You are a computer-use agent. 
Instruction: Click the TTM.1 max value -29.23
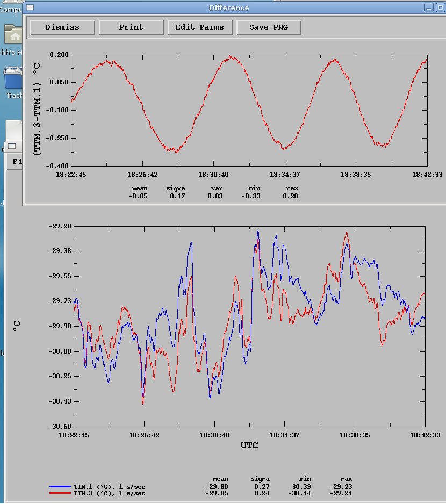tap(341, 487)
